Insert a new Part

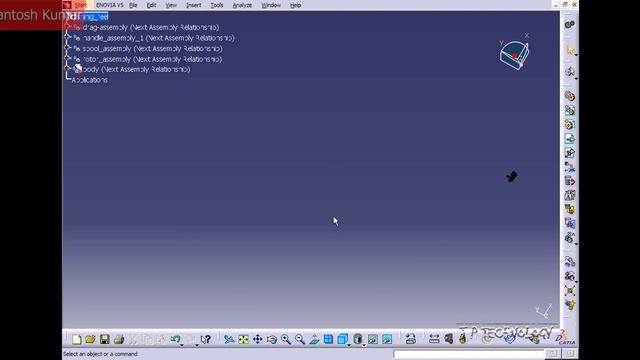570,124
